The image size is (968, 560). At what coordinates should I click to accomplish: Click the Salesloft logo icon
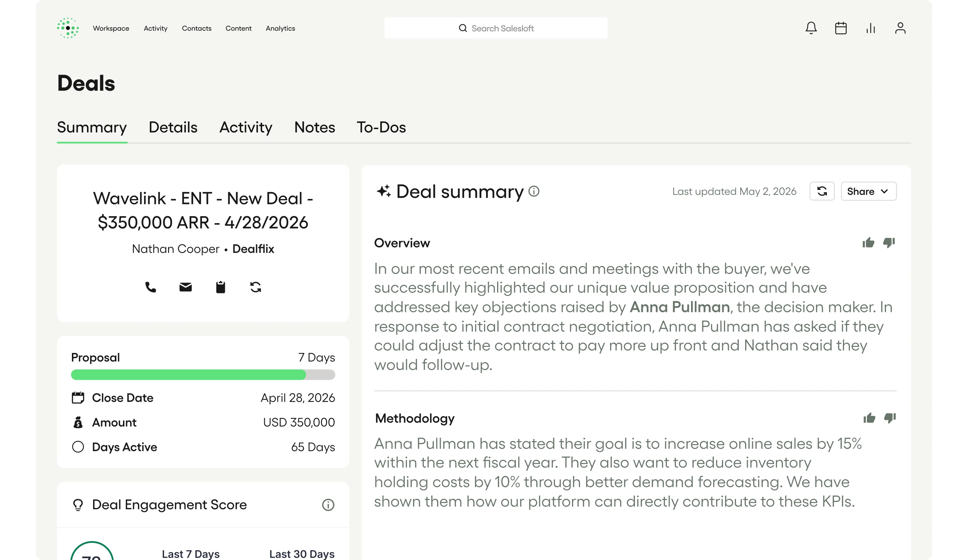(x=68, y=28)
